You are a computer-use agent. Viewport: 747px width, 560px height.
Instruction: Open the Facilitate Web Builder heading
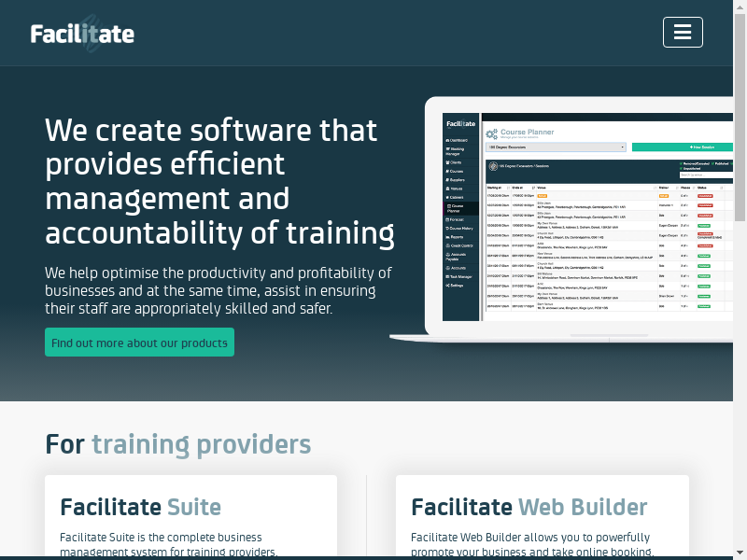pyautogui.click(x=529, y=508)
